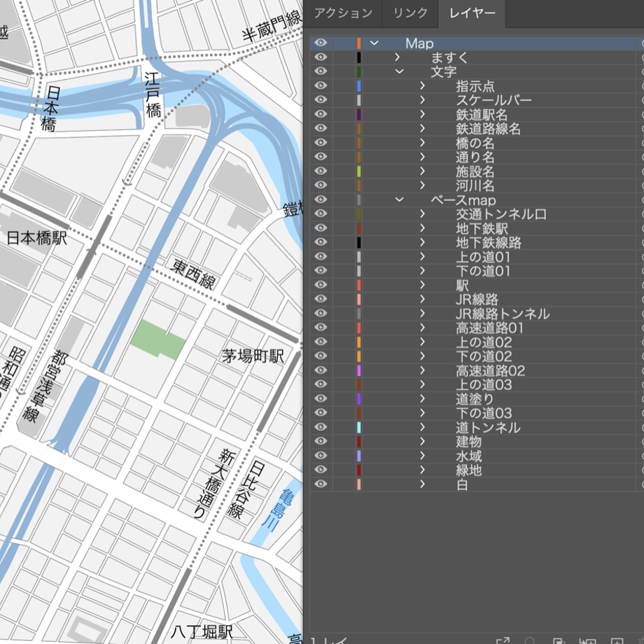The height and width of the screenshot is (644, 644).
Task: Switch to the リンク tab
Action: tap(410, 13)
